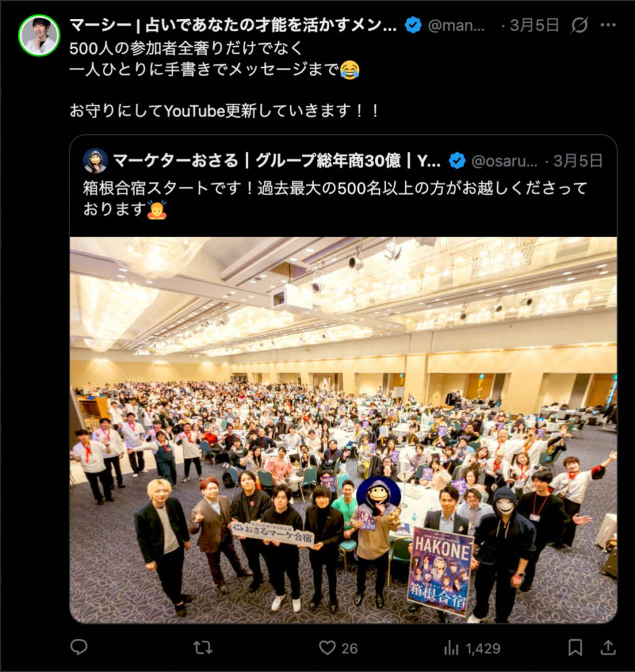Repost this tweet with retweet icon
Screen dimensions: 635x672
203,648
